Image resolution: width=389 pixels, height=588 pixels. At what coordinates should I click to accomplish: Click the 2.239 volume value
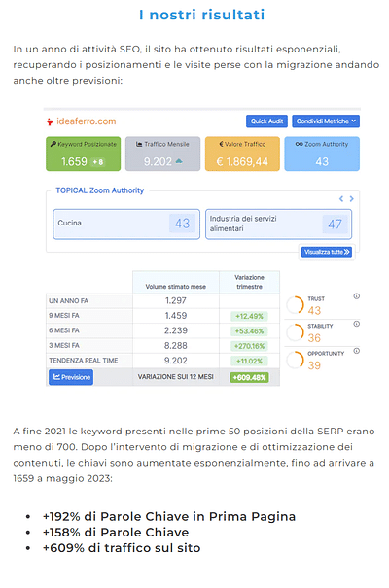pyautogui.click(x=176, y=330)
